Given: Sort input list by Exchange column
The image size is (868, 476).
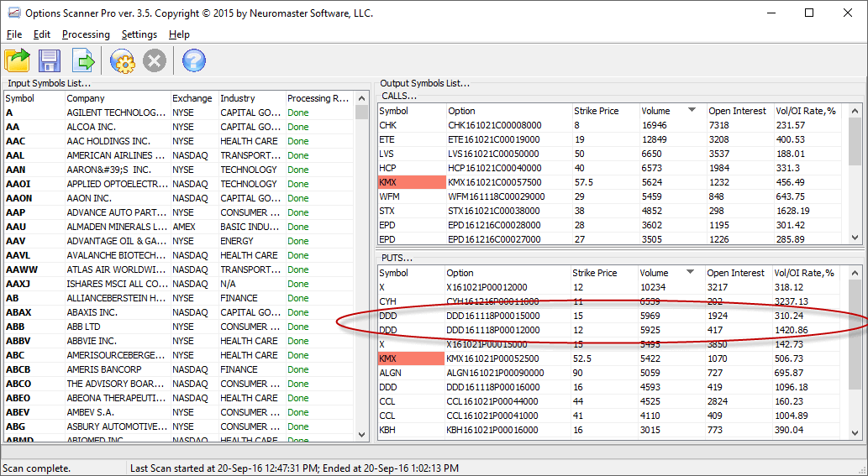Looking at the screenshot, I should [x=194, y=98].
